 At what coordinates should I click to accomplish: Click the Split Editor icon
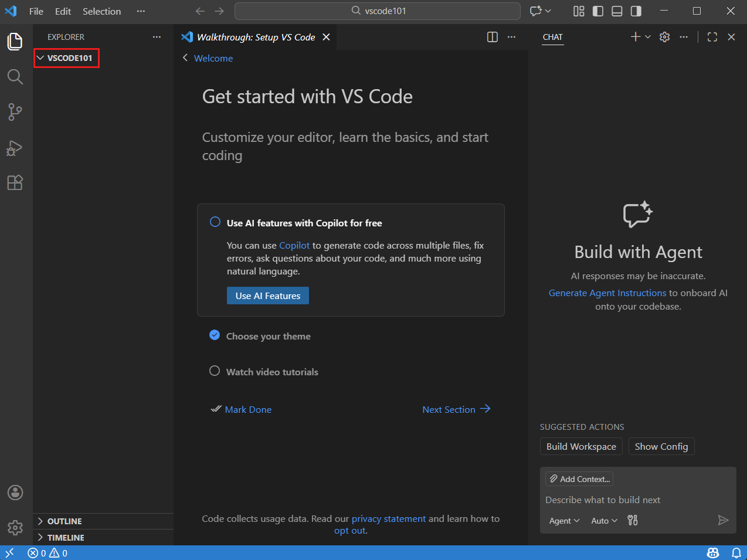492,36
